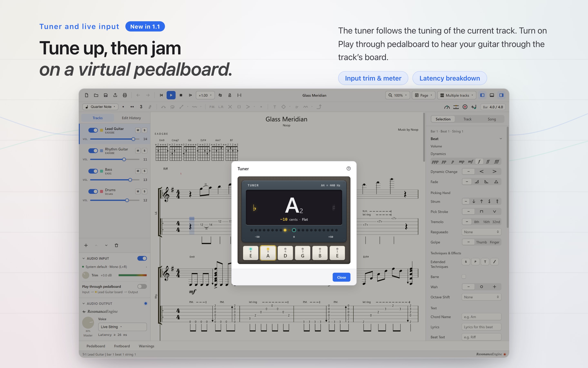Click Input trim & meter pill

coord(373,78)
